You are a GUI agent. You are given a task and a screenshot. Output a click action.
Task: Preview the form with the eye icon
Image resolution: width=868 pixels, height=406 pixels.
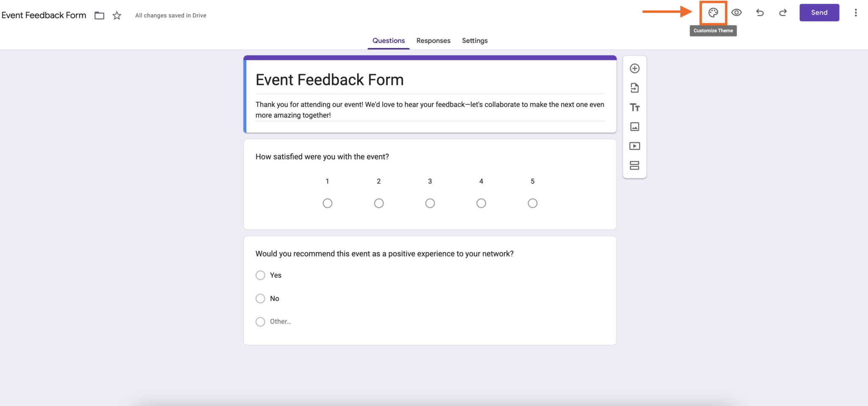click(x=737, y=13)
